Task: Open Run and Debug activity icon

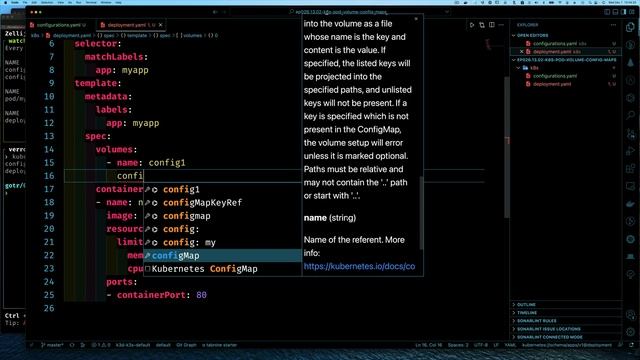Action: [x=631, y=151]
